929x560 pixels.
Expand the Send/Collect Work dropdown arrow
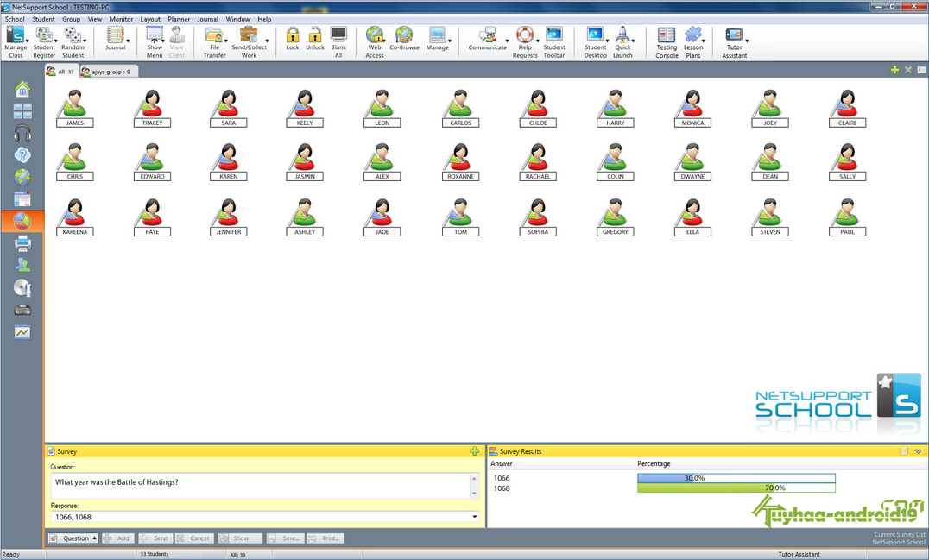(267, 41)
